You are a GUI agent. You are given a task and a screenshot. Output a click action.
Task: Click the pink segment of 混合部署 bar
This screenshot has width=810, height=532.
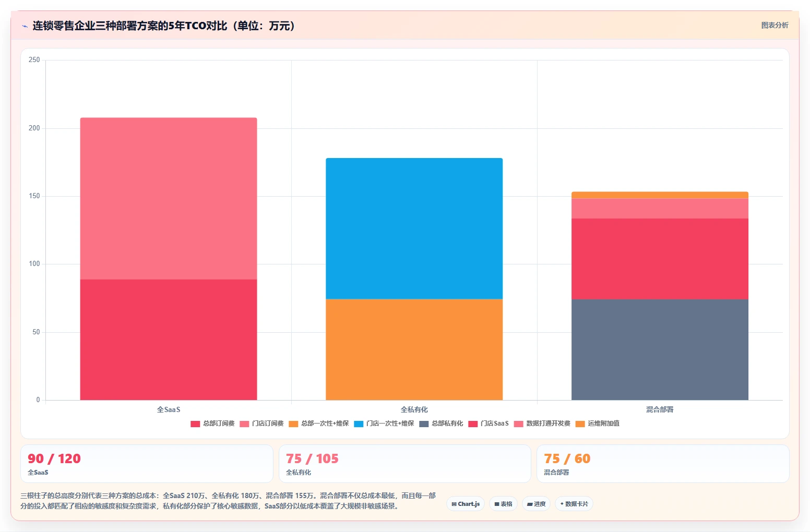660,209
